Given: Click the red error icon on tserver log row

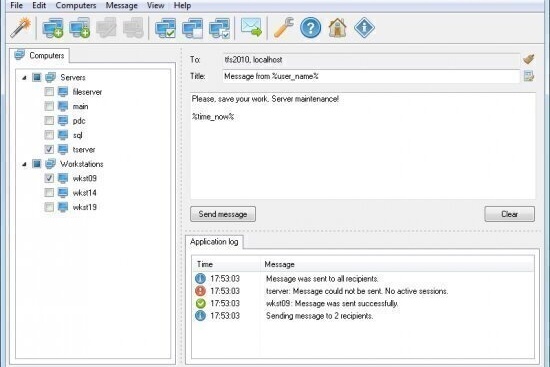Looking at the screenshot, I should [200, 291].
